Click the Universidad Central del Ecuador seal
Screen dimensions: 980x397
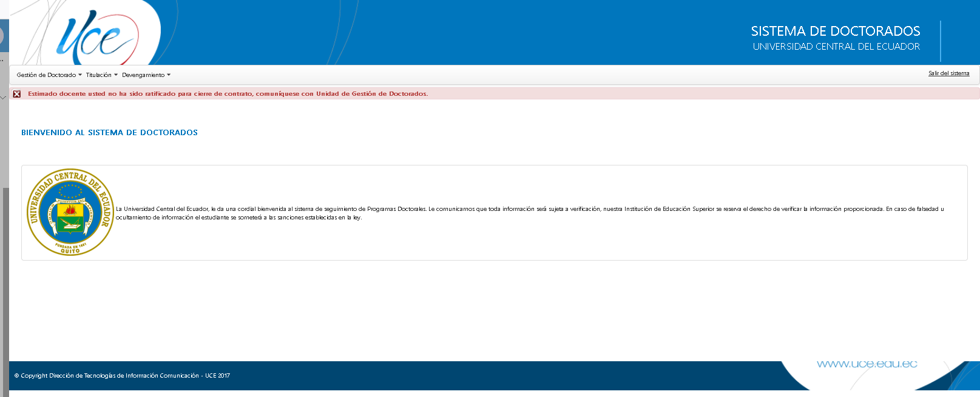click(70, 212)
